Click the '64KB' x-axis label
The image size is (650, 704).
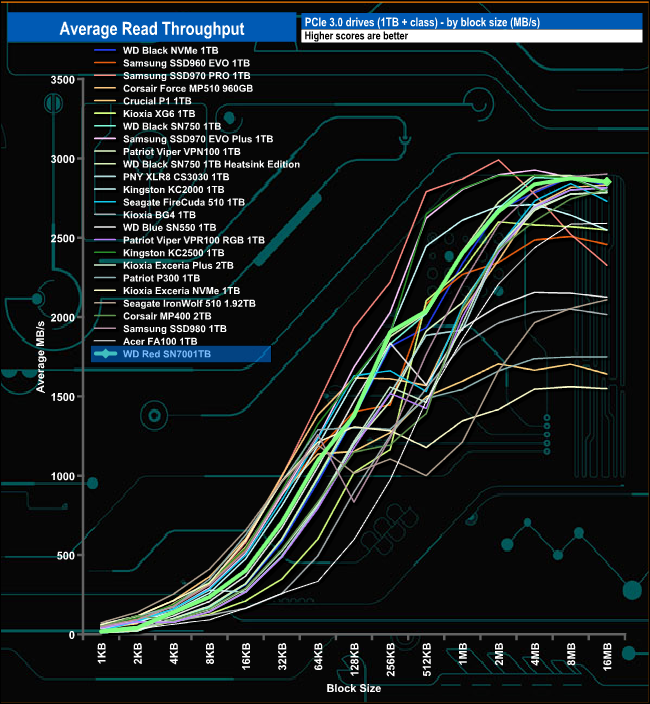pyautogui.click(x=318, y=656)
